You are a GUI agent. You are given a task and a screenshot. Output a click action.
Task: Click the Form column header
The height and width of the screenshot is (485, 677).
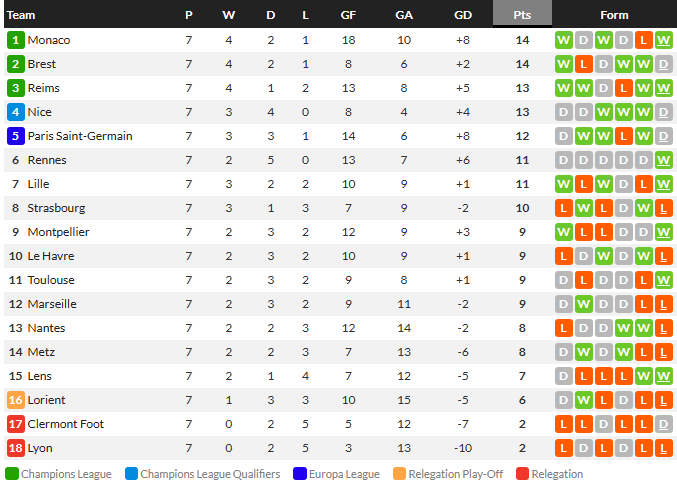[x=614, y=15]
